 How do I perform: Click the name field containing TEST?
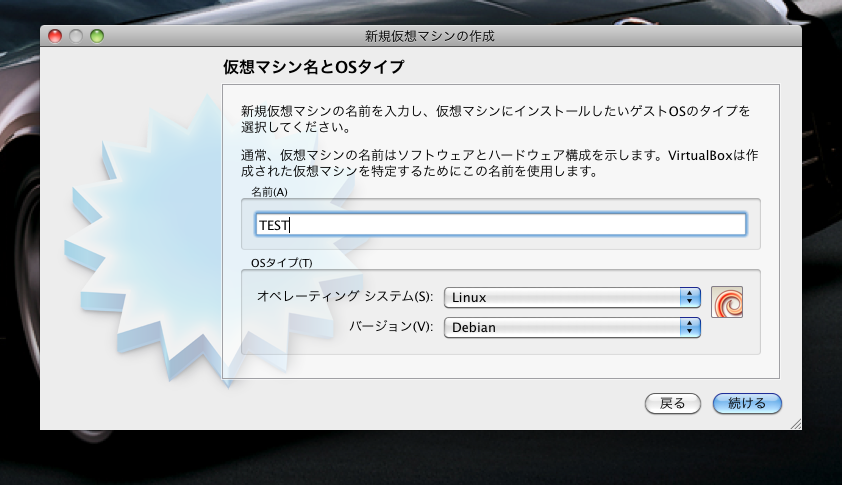[500, 225]
